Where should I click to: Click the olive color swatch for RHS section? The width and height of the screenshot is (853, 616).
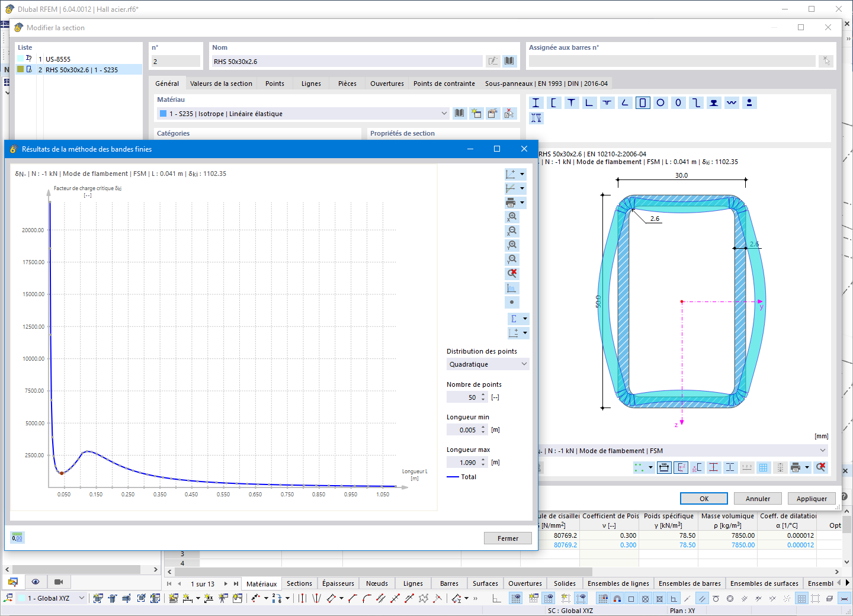pyautogui.click(x=21, y=70)
